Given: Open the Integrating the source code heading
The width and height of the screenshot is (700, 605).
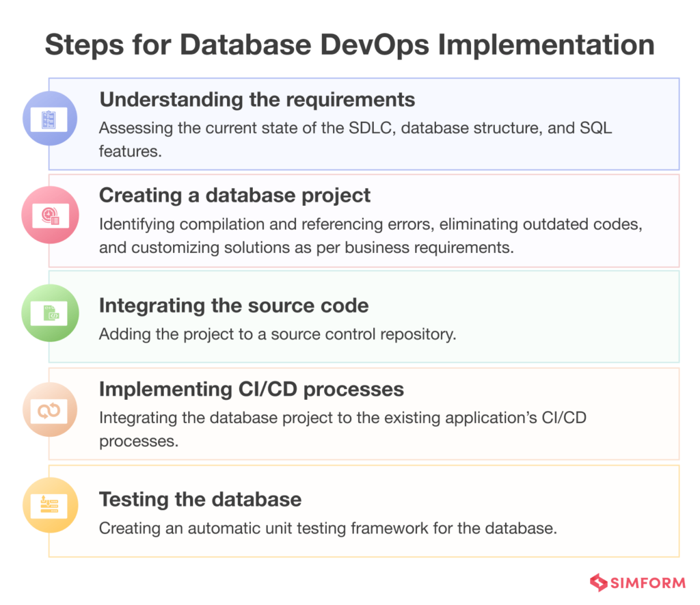Looking at the screenshot, I should click(234, 306).
